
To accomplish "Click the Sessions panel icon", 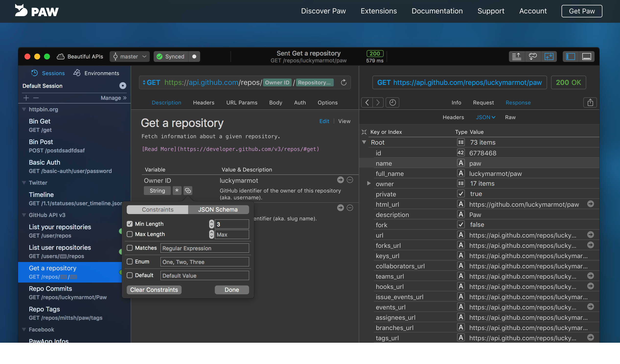I will [x=35, y=73].
